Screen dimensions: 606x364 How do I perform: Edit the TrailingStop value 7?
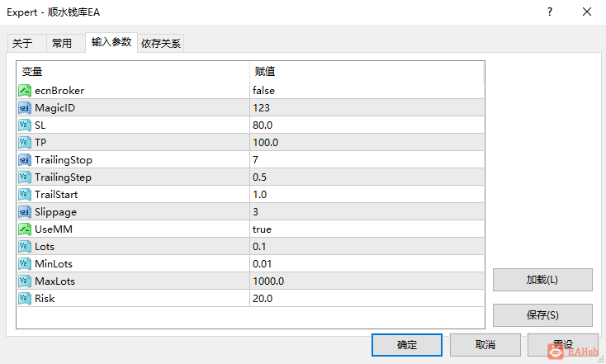pos(367,159)
